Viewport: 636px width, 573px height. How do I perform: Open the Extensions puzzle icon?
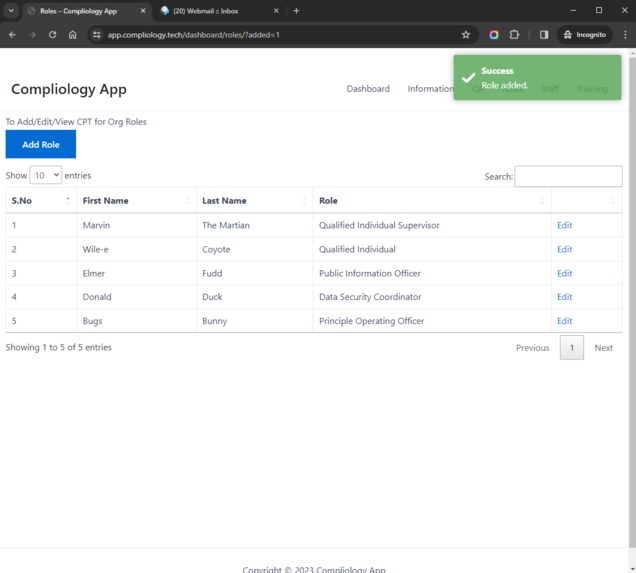[514, 35]
